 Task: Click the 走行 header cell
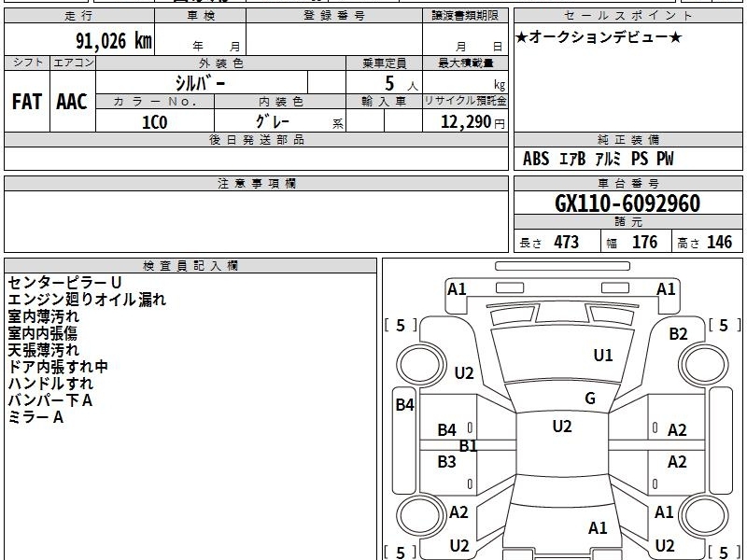tap(79, 16)
